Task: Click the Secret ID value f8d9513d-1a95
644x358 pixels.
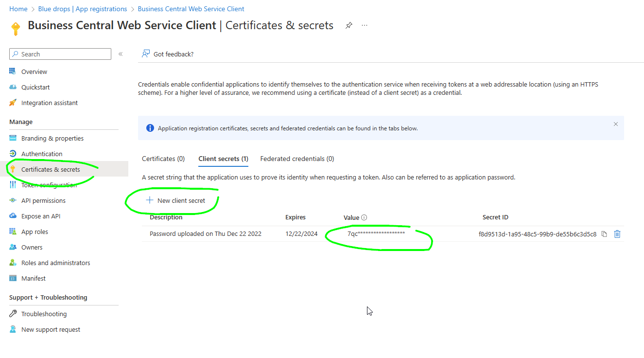Action: (x=538, y=234)
